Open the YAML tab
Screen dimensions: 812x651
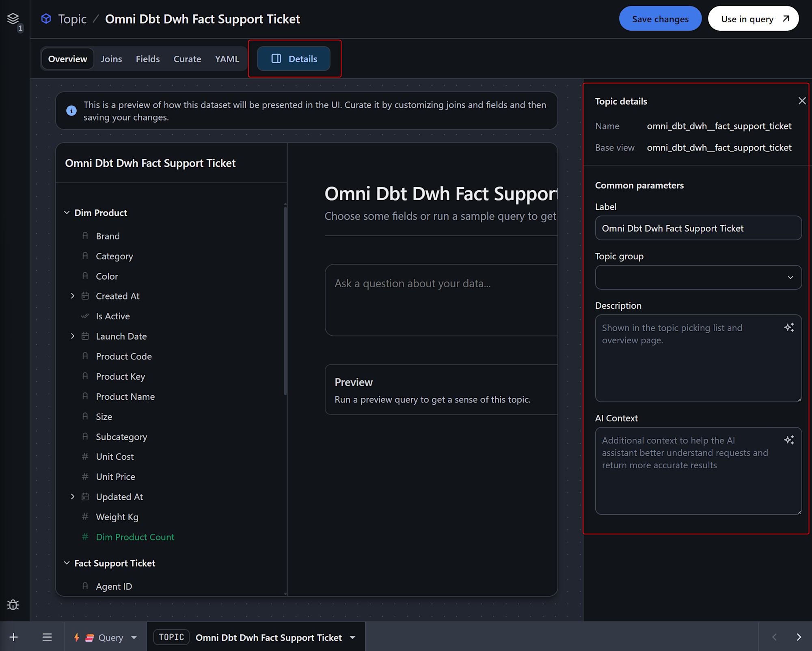tap(227, 59)
